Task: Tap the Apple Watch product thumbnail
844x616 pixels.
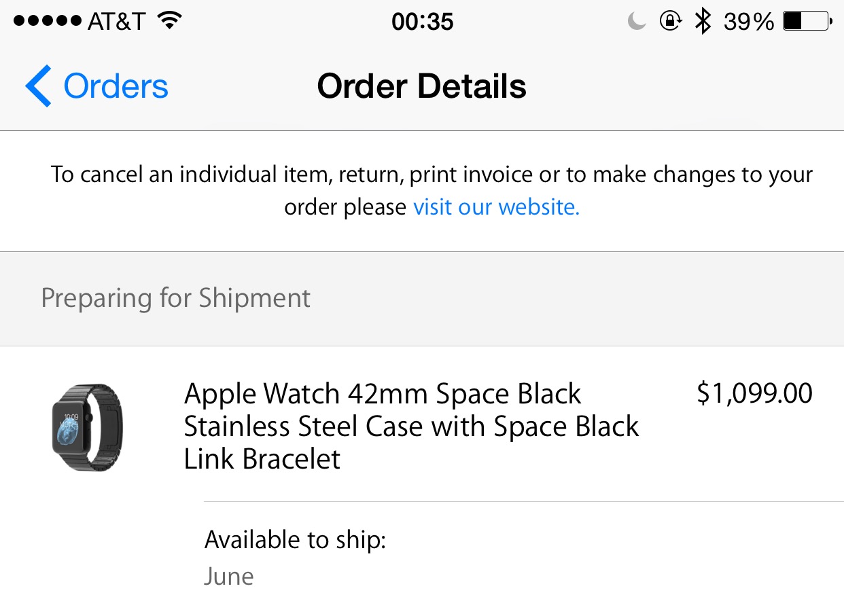Action: (x=88, y=427)
